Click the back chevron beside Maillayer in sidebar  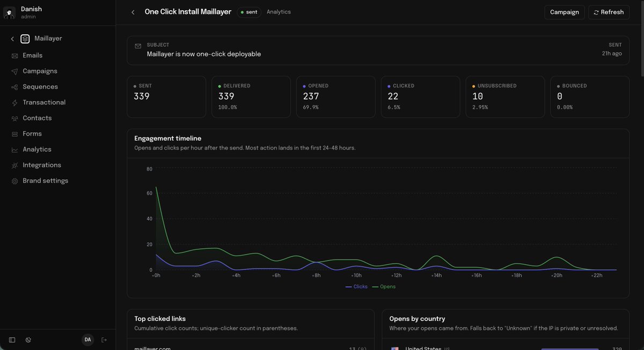coord(12,39)
